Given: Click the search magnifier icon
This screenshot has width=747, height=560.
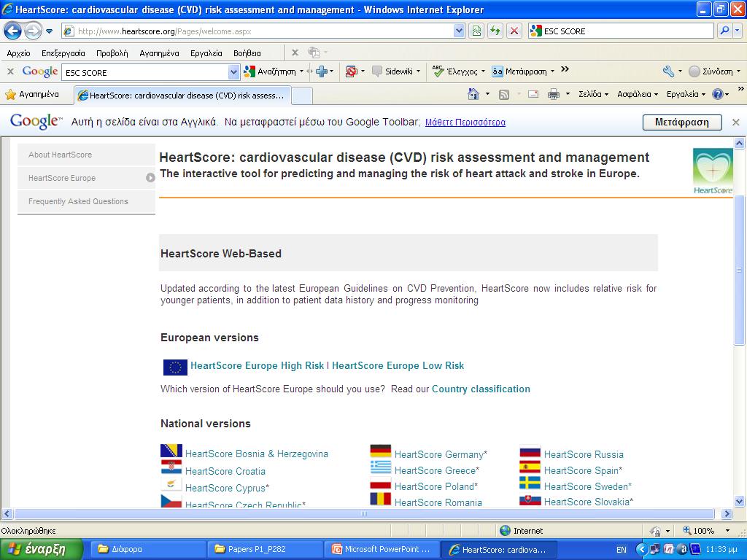Looking at the screenshot, I should point(724,31).
